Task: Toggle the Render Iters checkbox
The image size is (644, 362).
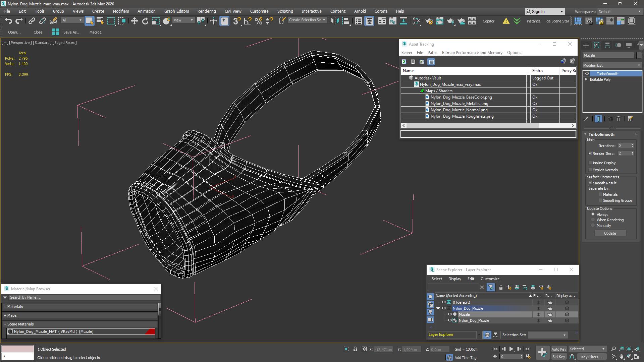Action: coord(590,154)
